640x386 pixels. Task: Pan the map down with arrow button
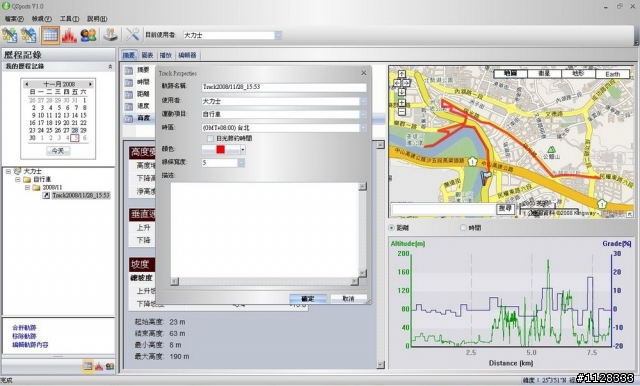tap(402, 92)
